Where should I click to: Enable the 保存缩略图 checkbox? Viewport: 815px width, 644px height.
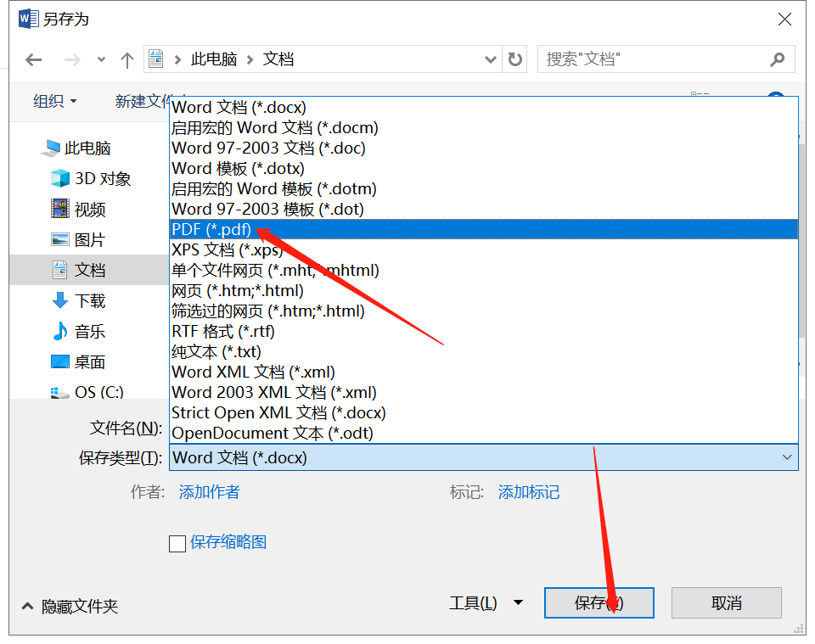[x=177, y=544]
